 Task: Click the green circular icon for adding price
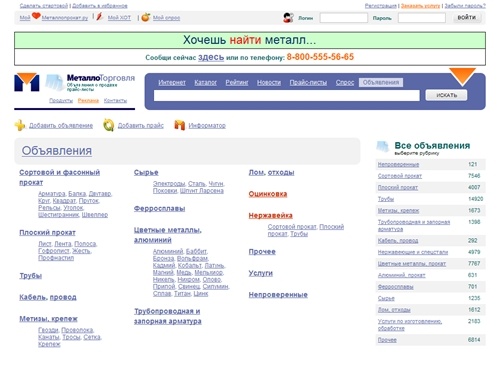pyautogui.click(x=108, y=125)
